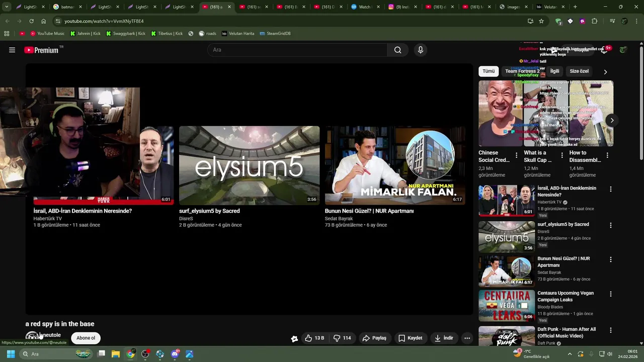Open more actions ellipsis under video
This screenshot has height=362, width=644.
point(467,338)
